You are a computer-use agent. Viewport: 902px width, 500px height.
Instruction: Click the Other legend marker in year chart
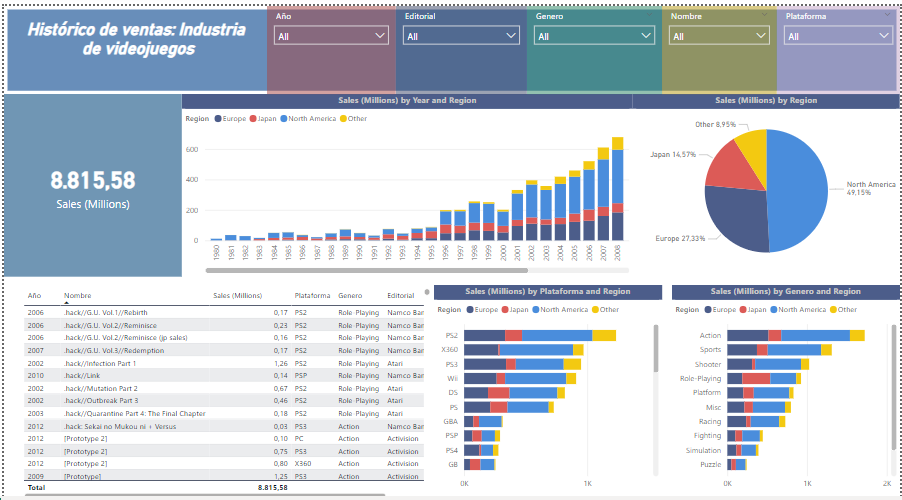(345, 118)
